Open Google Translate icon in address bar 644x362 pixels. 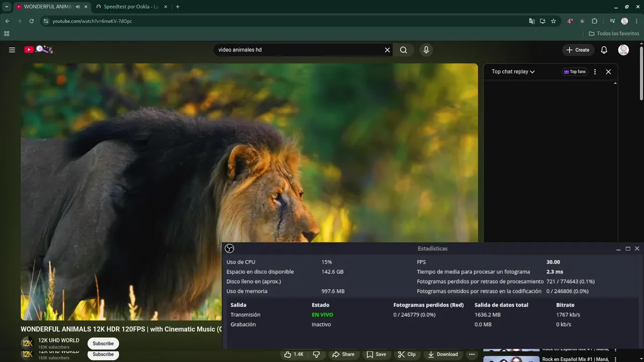click(532, 21)
